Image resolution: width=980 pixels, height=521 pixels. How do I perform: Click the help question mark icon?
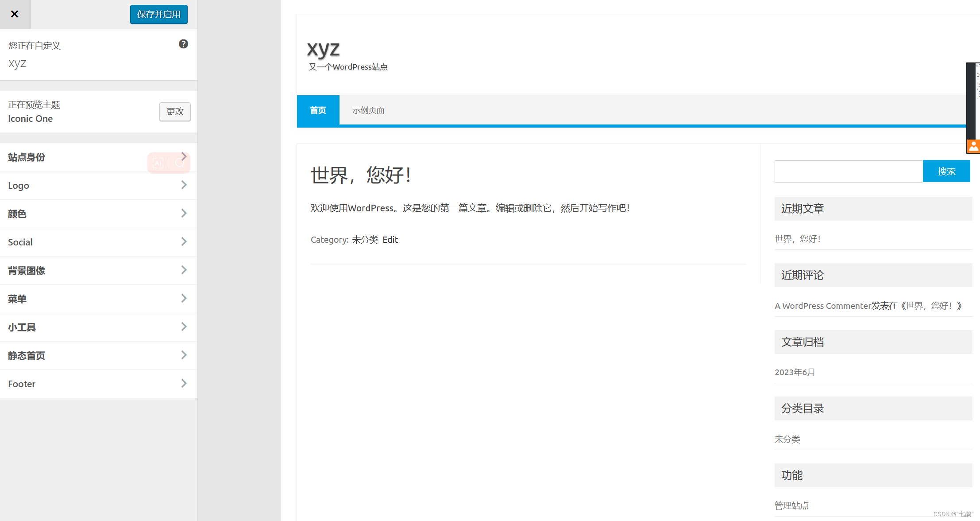[x=183, y=44]
